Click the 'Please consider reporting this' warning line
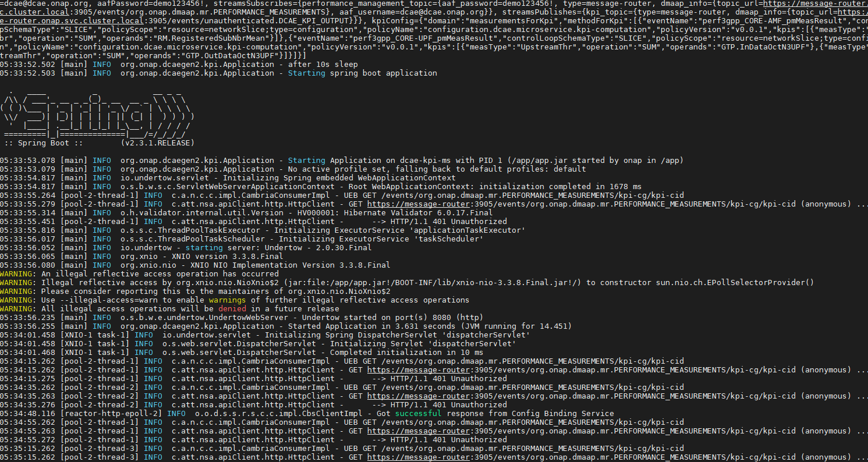The image size is (868, 462). point(195,292)
